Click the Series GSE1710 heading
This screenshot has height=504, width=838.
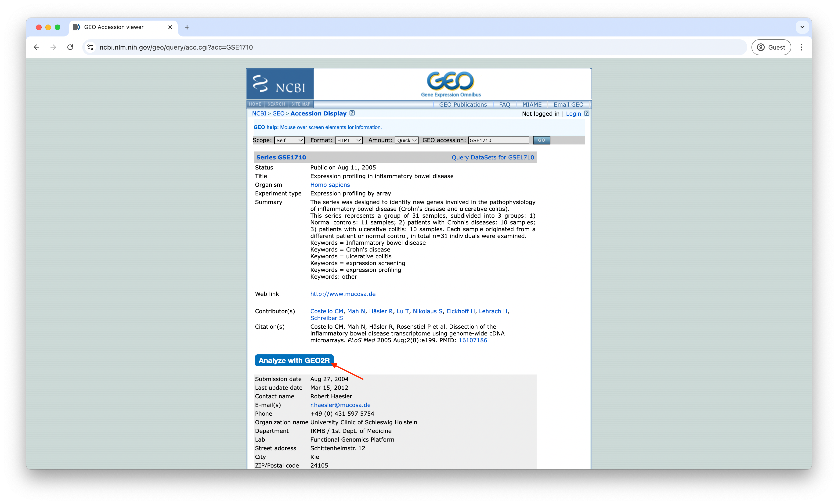coord(281,157)
